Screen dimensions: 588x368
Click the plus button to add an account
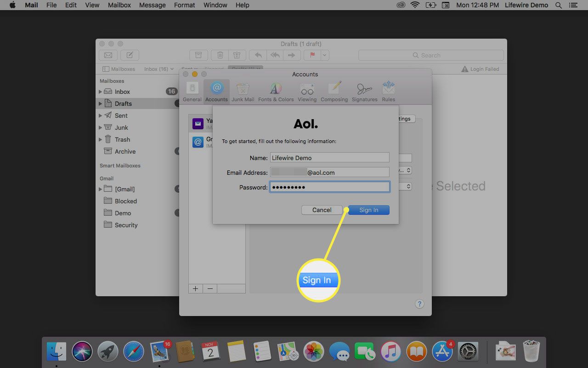(x=195, y=288)
